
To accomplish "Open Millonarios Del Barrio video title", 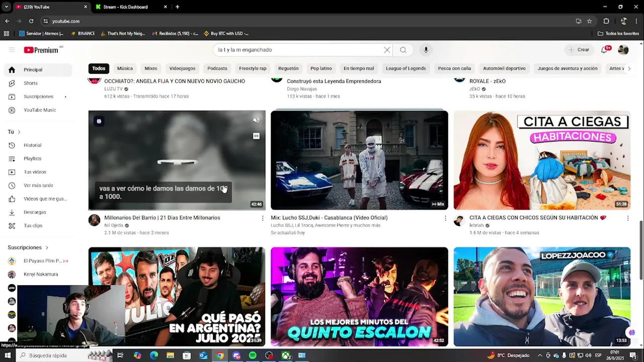I will [x=162, y=218].
